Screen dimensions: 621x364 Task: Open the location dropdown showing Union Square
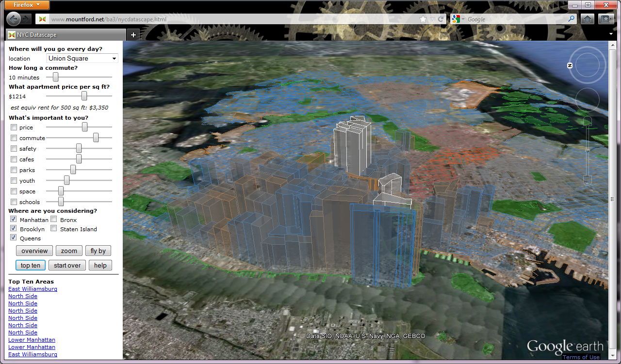(82, 58)
